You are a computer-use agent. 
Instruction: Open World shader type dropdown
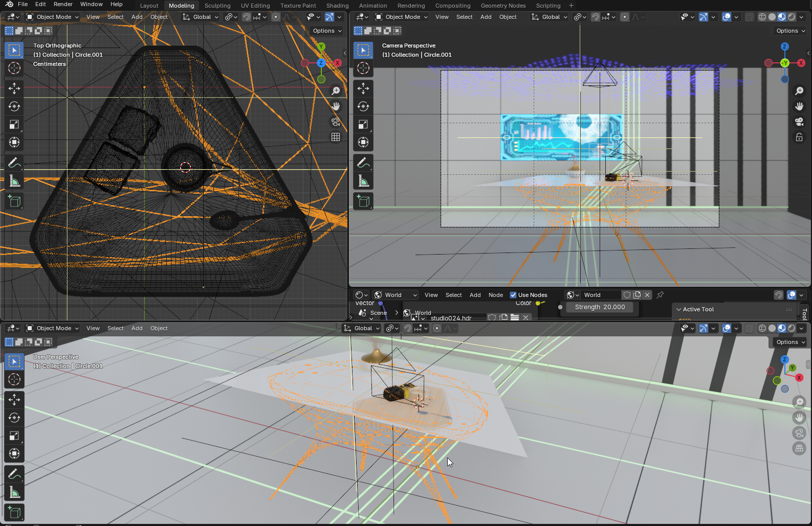(x=396, y=295)
